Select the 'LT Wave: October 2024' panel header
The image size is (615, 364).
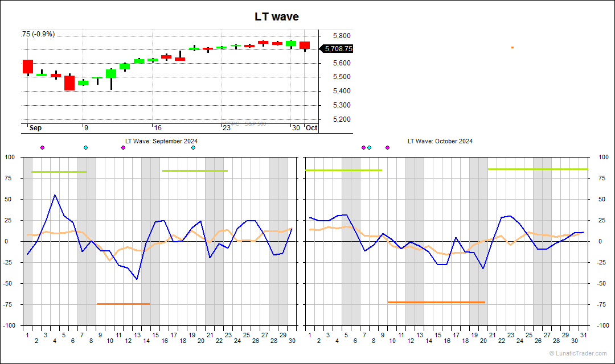coord(440,141)
